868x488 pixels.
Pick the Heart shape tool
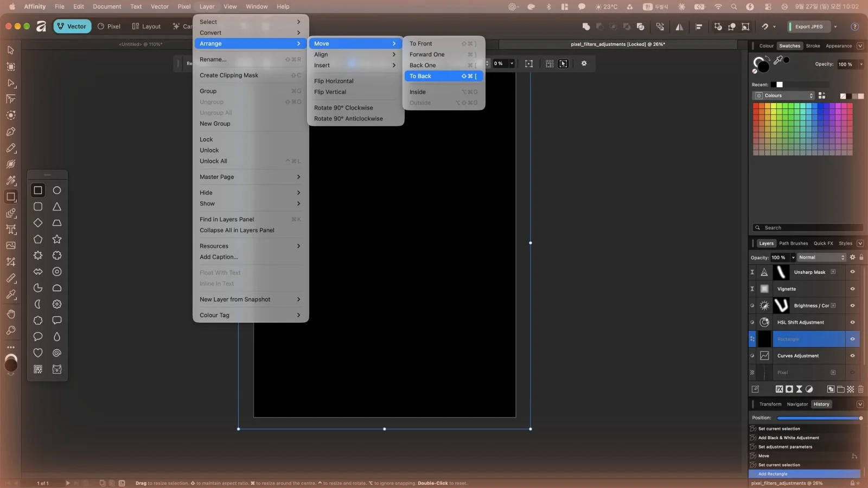click(x=38, y=353)
